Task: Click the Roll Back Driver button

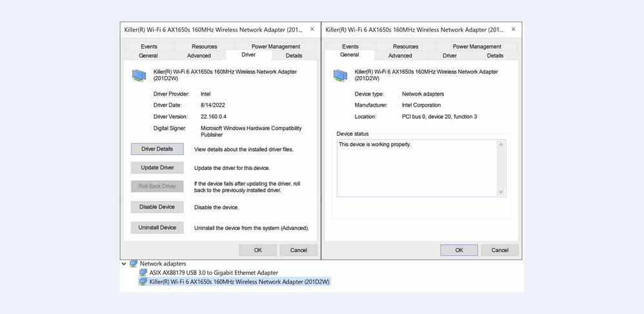Action: point(157,186)
